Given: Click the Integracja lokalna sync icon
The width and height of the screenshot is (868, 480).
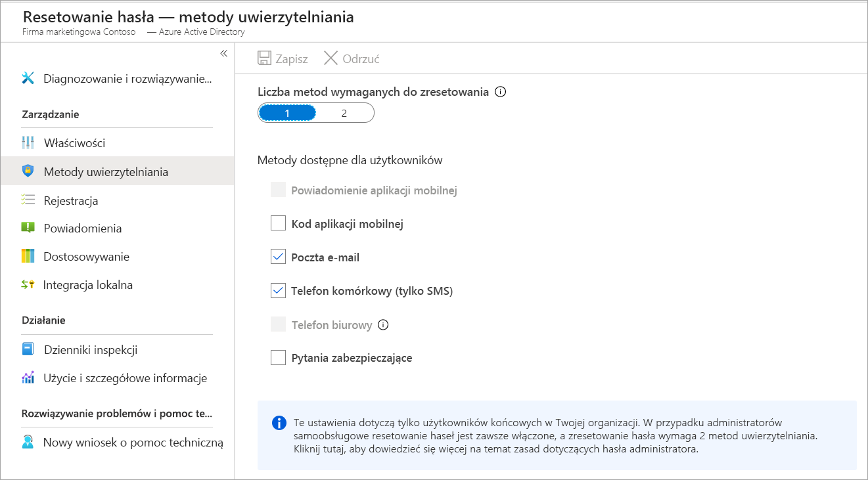Looking at the screenshot, I should point(28,284).
